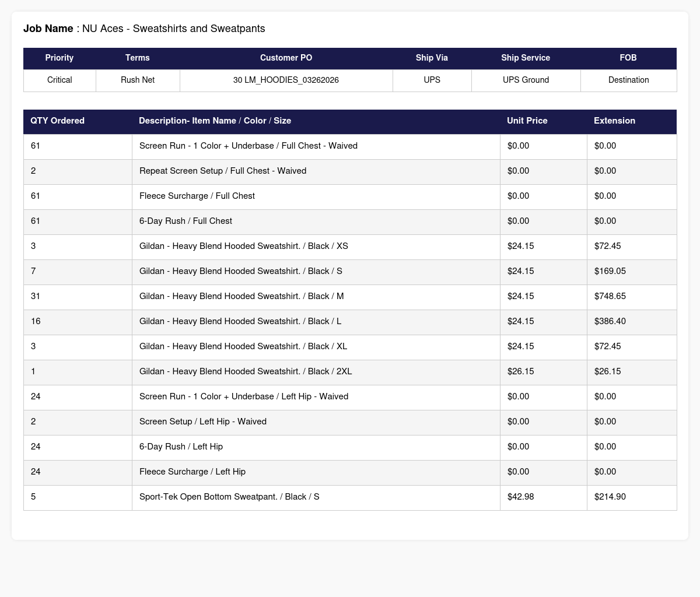Select Repeat Screen Setup / Full Chest row

pyautogui.click(x=350, y=171)
